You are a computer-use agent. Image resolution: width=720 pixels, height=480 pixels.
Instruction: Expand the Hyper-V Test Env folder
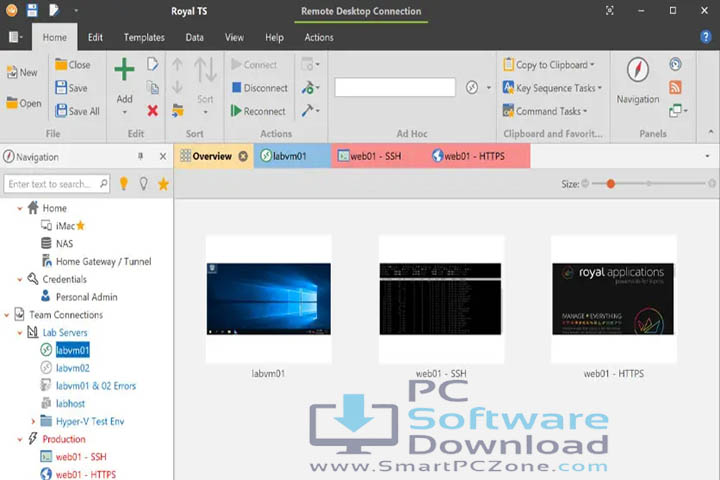(33, 421)
